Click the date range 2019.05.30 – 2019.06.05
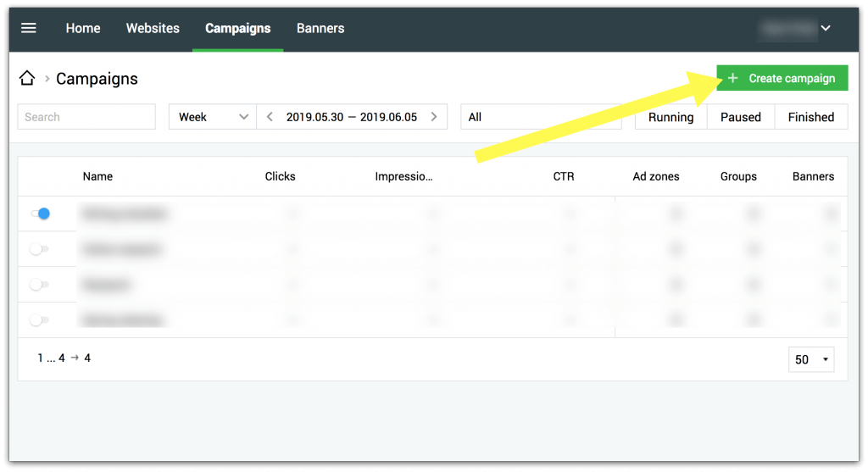Image resolution: width=868 pixels, height=472 pixels. (352, 117)
